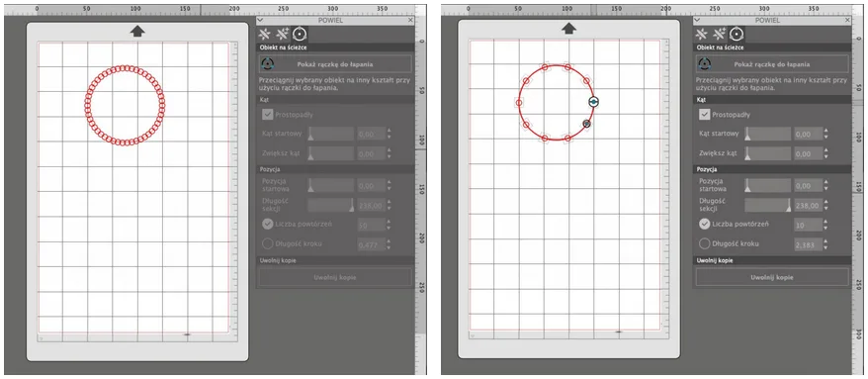Decrease step length stepper next to 2,383

click(x=826, y=247)
